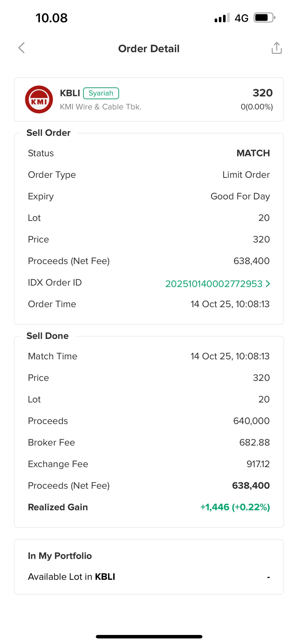Tap the Sell Done section header
Viewport: 298px width, 644px height.
(x=48, y=336)
